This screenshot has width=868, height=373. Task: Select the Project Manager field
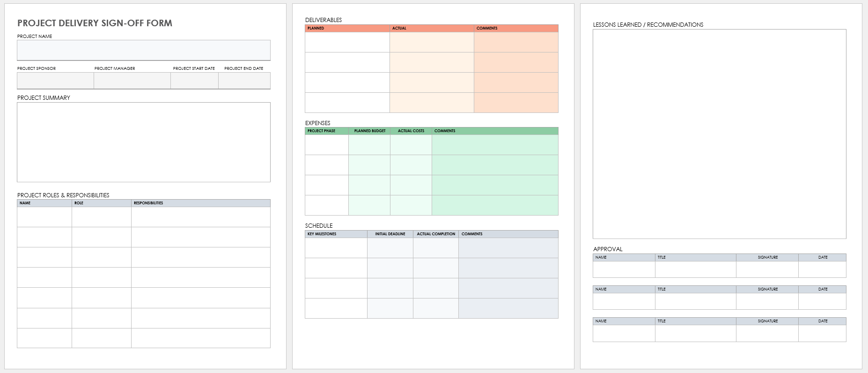point(132,81)
